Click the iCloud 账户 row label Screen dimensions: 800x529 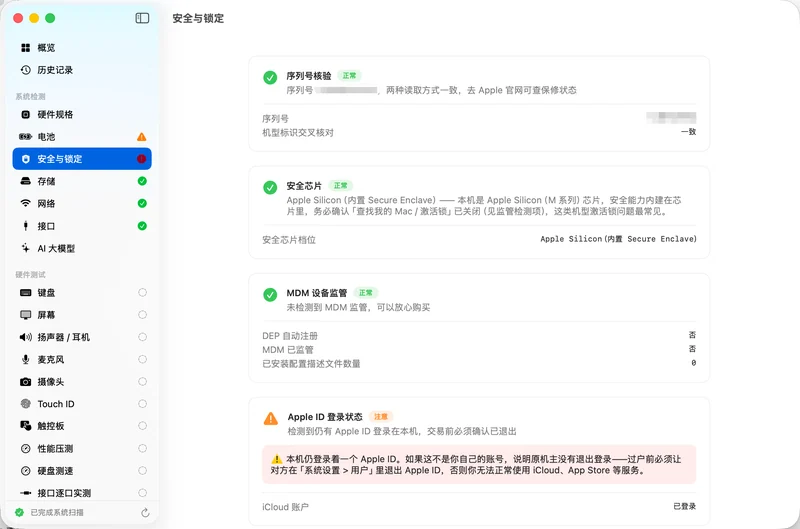point(285,507)
